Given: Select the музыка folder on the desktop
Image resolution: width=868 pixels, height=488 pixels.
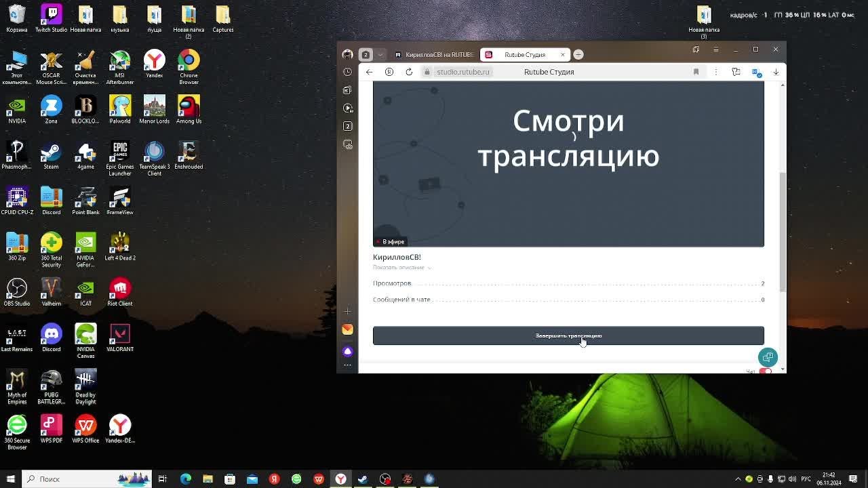Looking at the screenshot, I should (120, 18).
